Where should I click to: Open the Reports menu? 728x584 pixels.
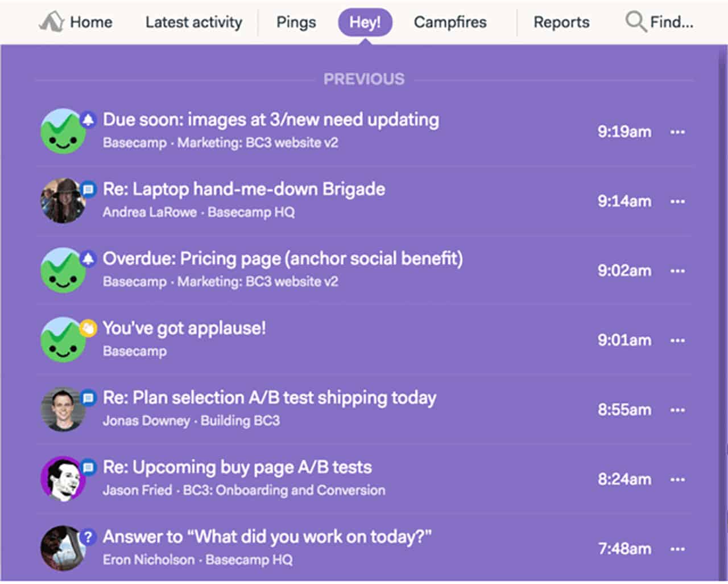click(x=561, y=22)
